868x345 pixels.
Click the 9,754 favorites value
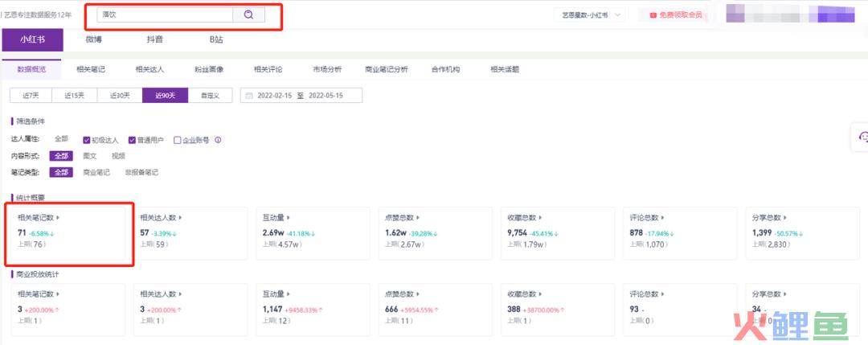click(x=517, y=233)
